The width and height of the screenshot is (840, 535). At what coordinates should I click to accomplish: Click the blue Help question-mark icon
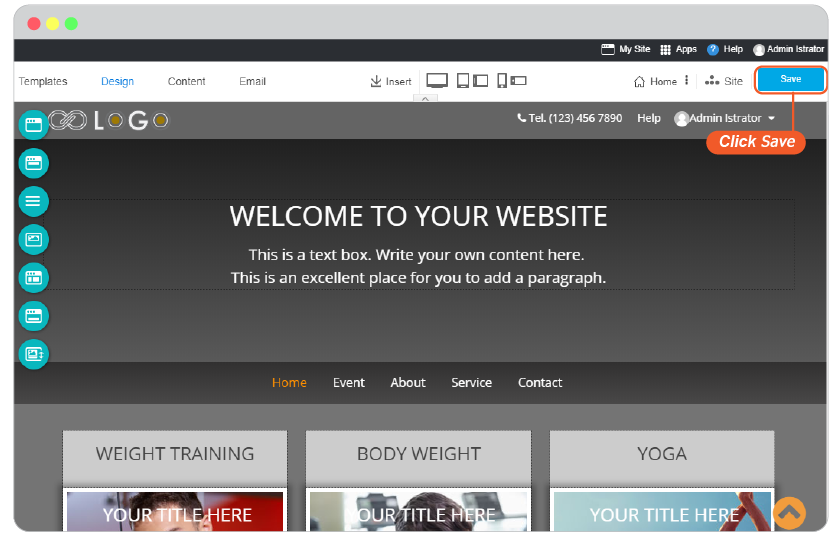(712, 50)
